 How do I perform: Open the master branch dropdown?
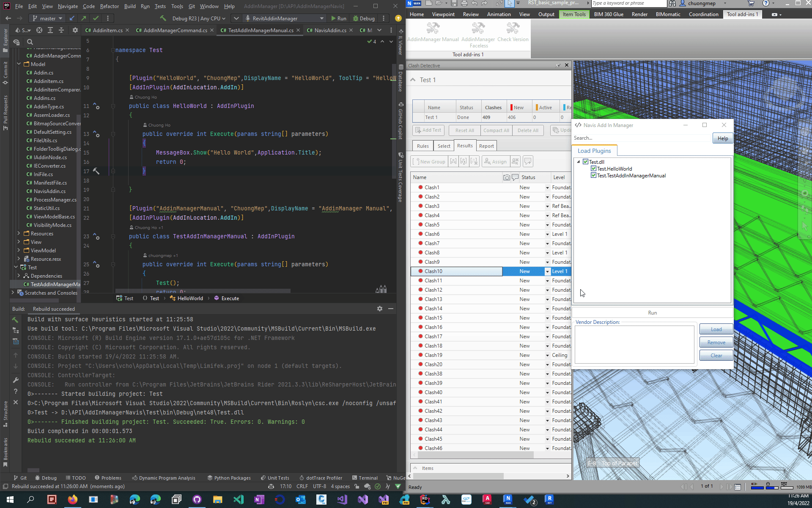(x=48, y=18)
